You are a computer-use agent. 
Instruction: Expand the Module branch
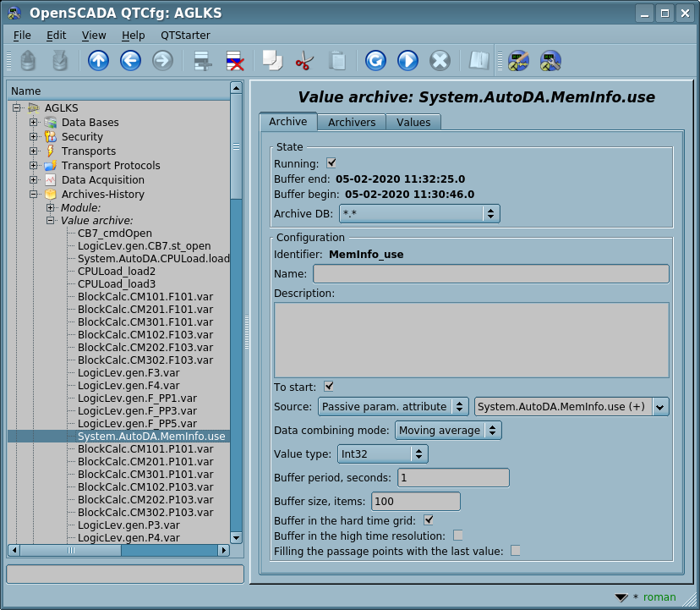(51, 207)
